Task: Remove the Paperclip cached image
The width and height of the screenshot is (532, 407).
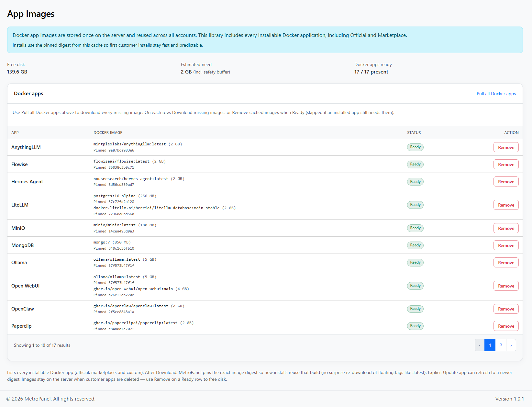Action: coord(506,326)
